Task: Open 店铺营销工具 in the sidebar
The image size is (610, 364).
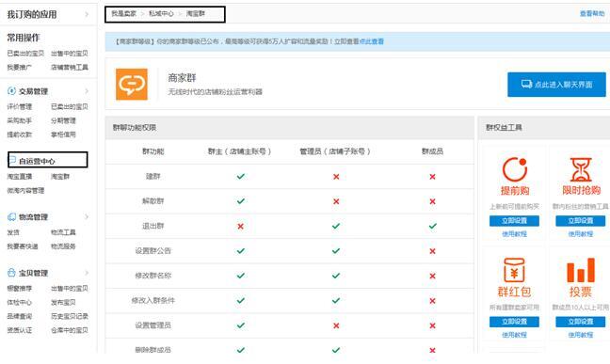Action: 70,68
